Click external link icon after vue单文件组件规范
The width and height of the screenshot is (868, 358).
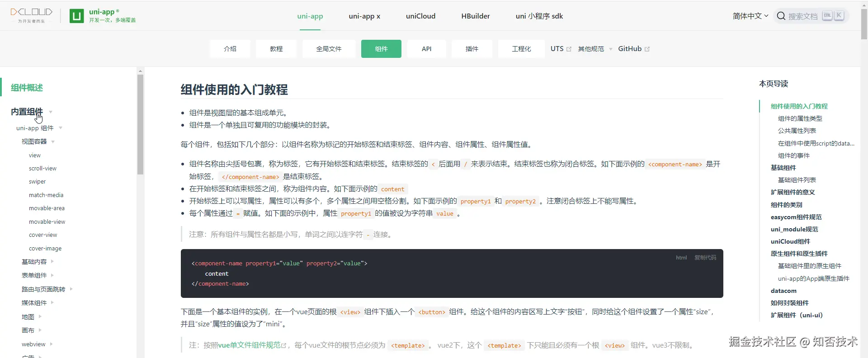tap(283, 345)
